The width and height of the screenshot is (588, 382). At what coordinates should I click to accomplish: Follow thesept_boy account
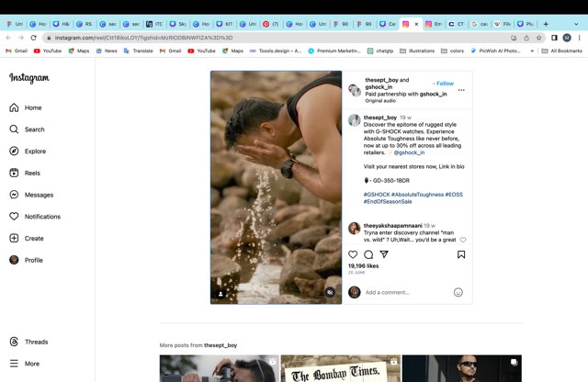point(445,84)
